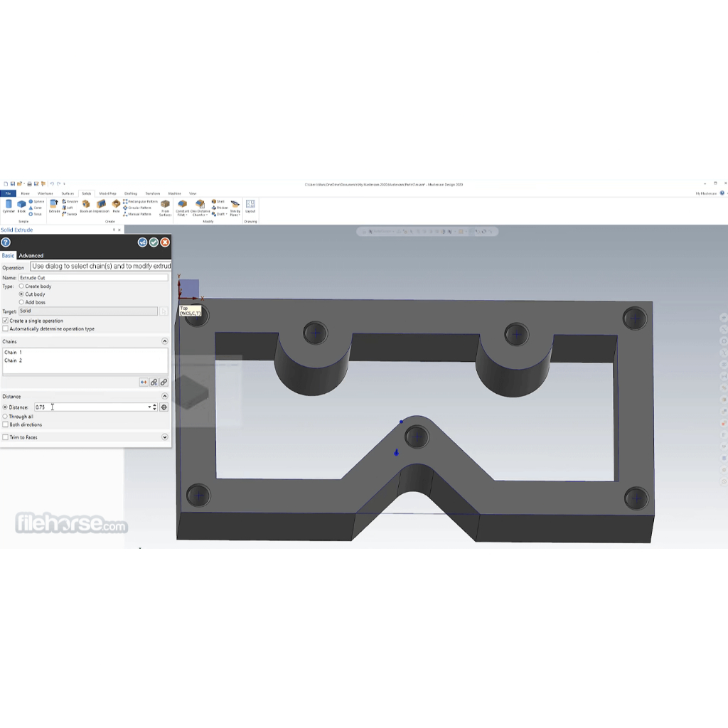This screenshot has width=728, height=728.
Task: Select the Distance radio button
Action: (5, 407)
